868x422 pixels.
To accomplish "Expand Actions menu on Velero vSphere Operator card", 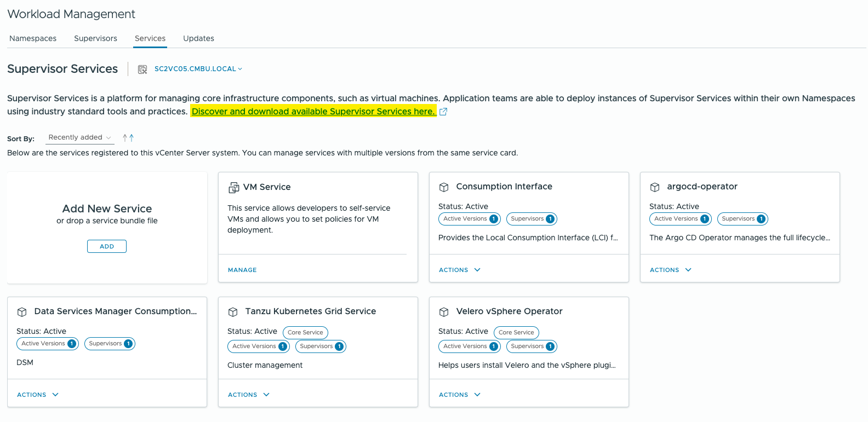I will (460, 395).
